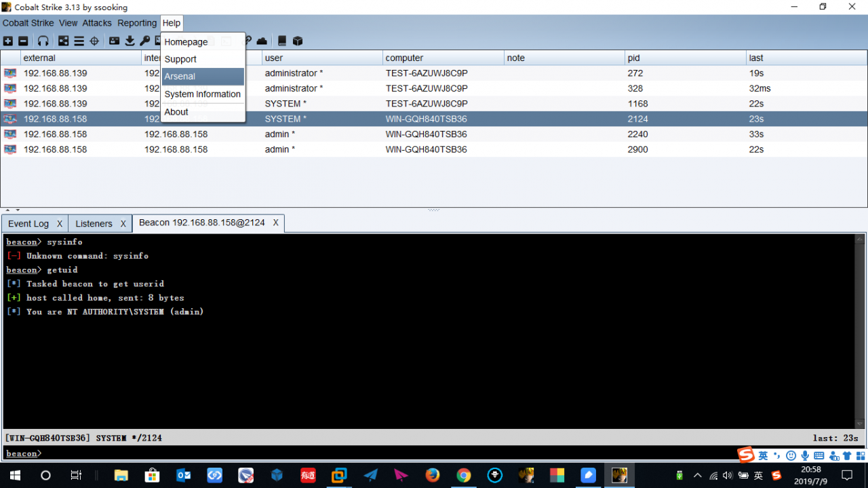The image size is (868, 488).
Task: Open Google Chrome from the taskbar
Action: click(464, 475)
